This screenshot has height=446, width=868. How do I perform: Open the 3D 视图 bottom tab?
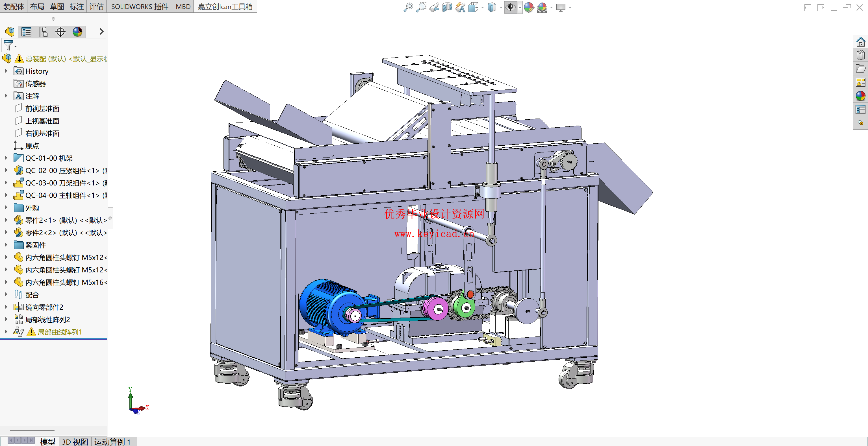click(x=75, y=441)
